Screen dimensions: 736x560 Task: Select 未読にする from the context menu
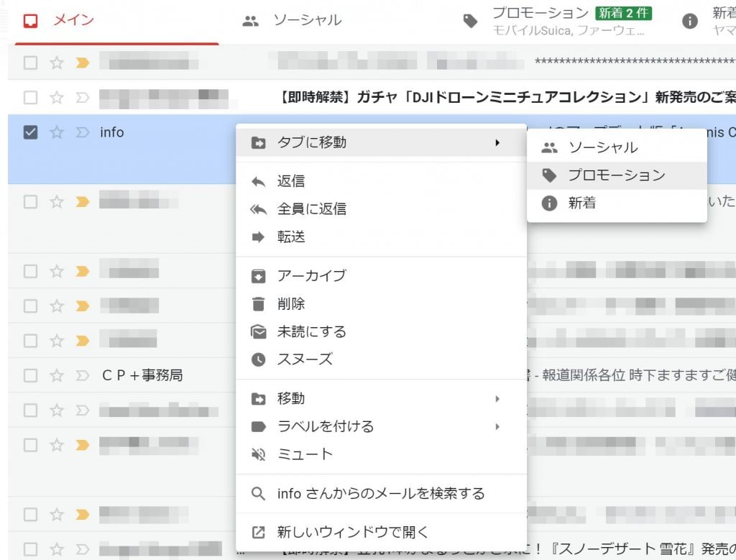312,332
